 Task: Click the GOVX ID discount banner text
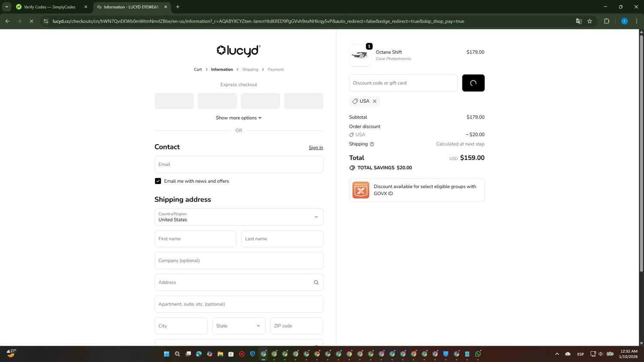point(425,190)
